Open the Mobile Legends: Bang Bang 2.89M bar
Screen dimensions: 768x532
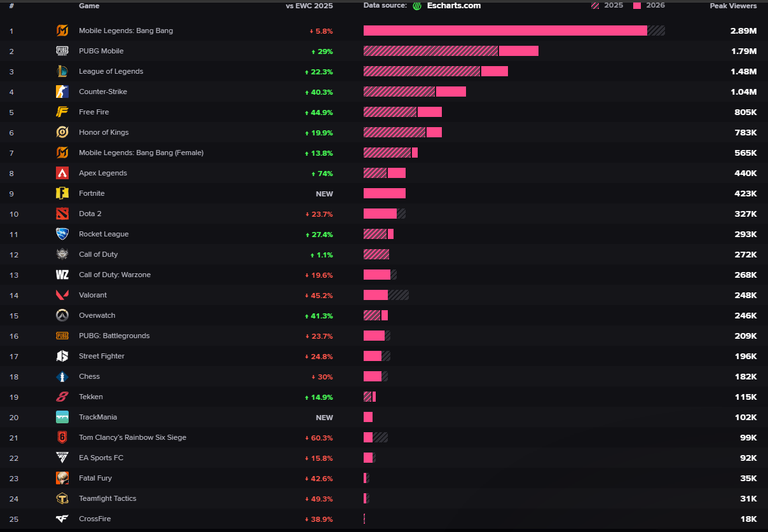tap(514, 31)
